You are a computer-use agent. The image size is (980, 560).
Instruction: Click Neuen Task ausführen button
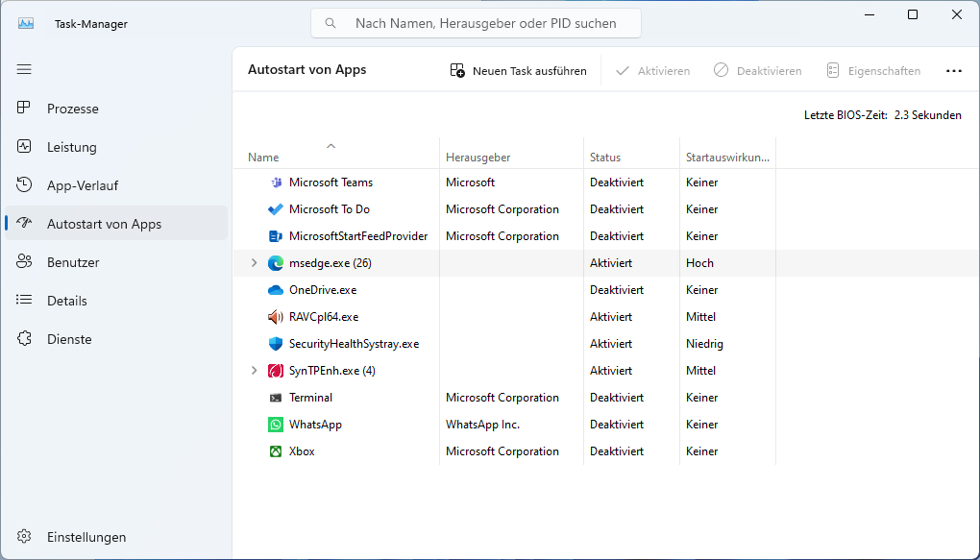pyautogui.click(x=518, y=71)
